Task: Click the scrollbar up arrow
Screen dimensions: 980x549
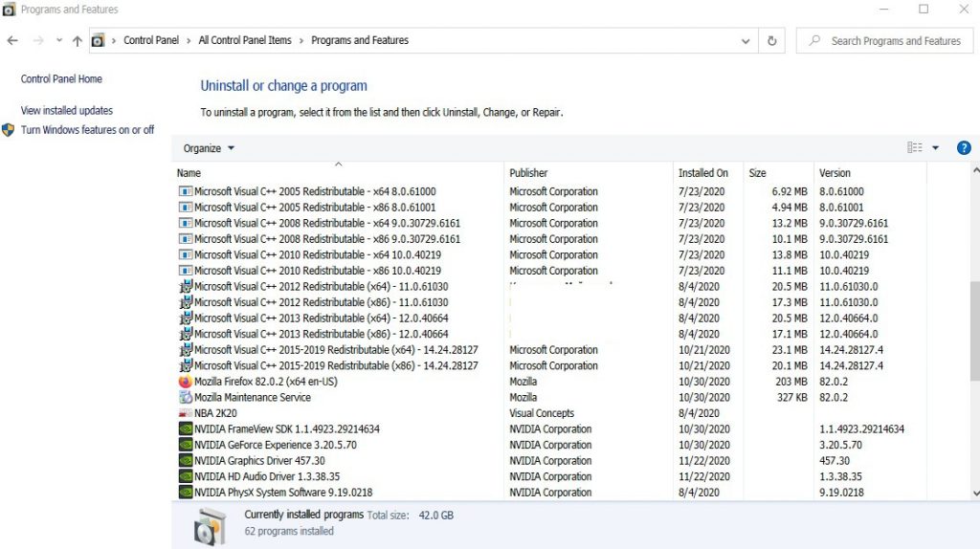Action: [x=975, y=169]
